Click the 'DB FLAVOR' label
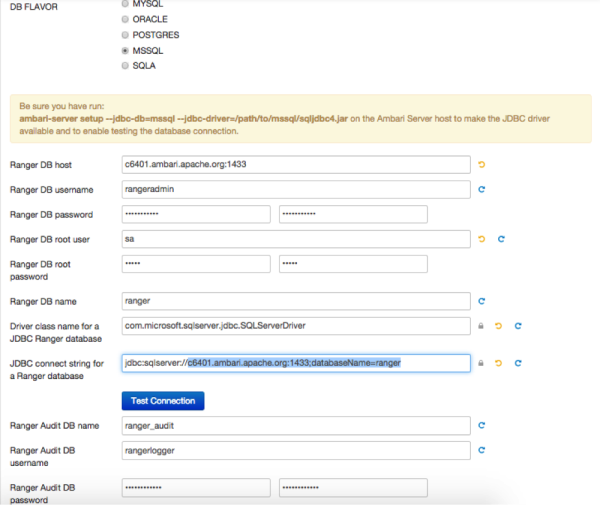This screenshot has width=600, height=505. 34,7
